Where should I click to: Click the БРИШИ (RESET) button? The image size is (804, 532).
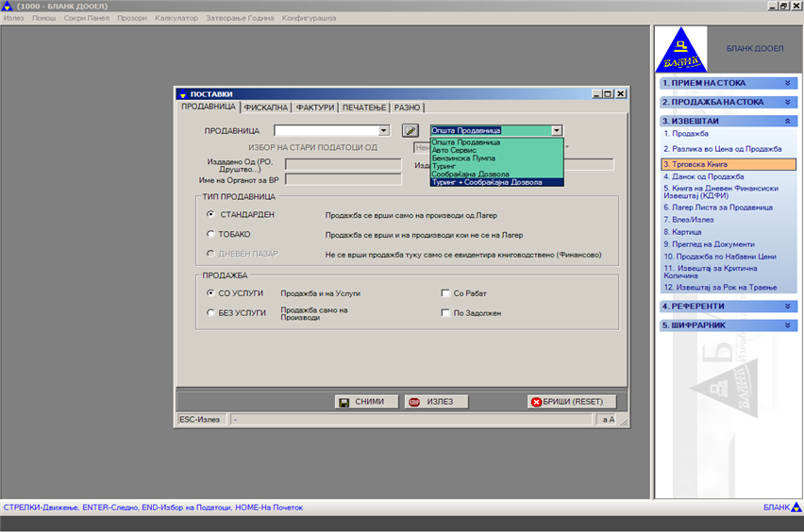pyautogui.click(x=565, y=402)
